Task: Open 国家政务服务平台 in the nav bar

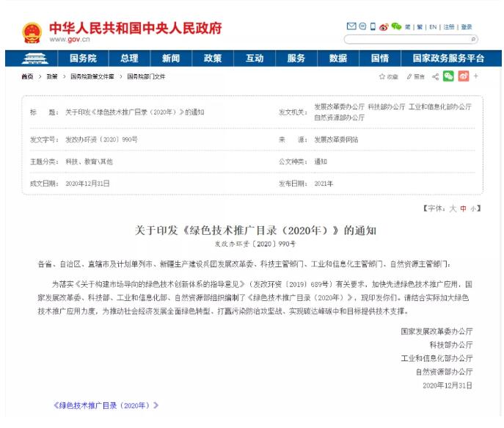Action: click(448, 58)
